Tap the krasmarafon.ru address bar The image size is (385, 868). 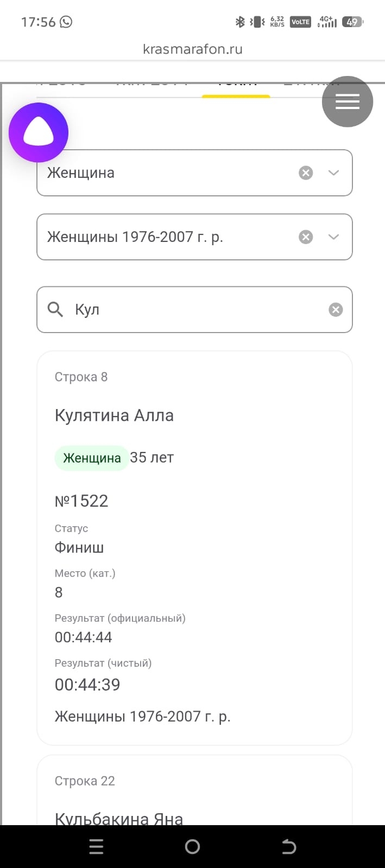(192, 49)
